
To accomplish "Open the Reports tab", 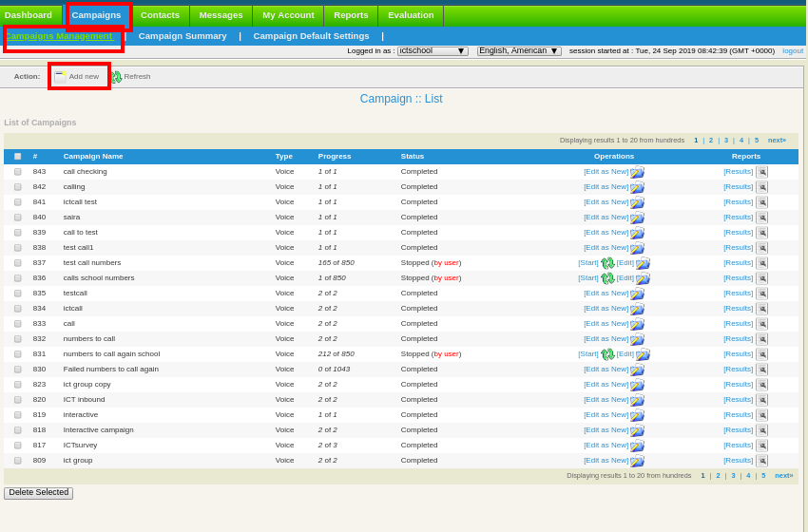I will point(351,15).
